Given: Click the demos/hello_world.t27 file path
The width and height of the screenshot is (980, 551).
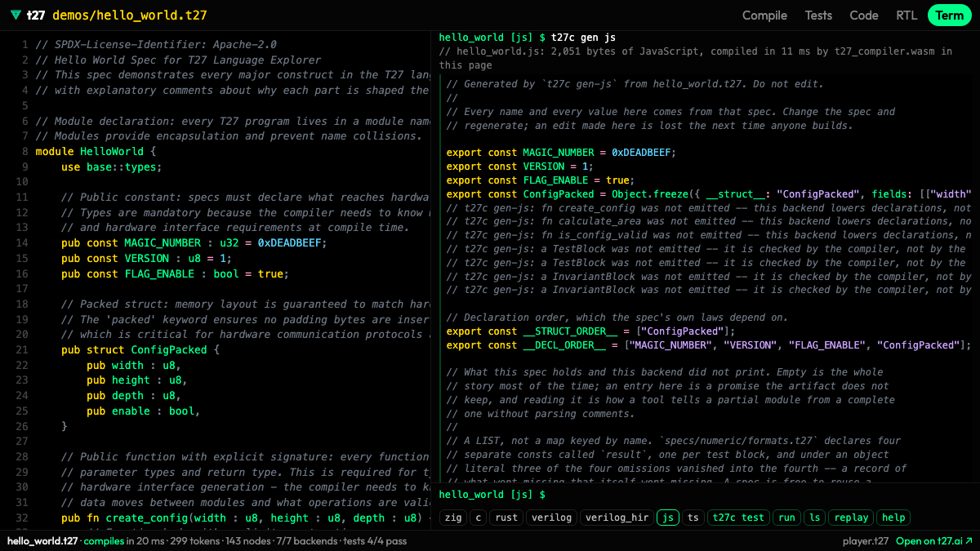Looking at the screenshot, I should 130,16.
